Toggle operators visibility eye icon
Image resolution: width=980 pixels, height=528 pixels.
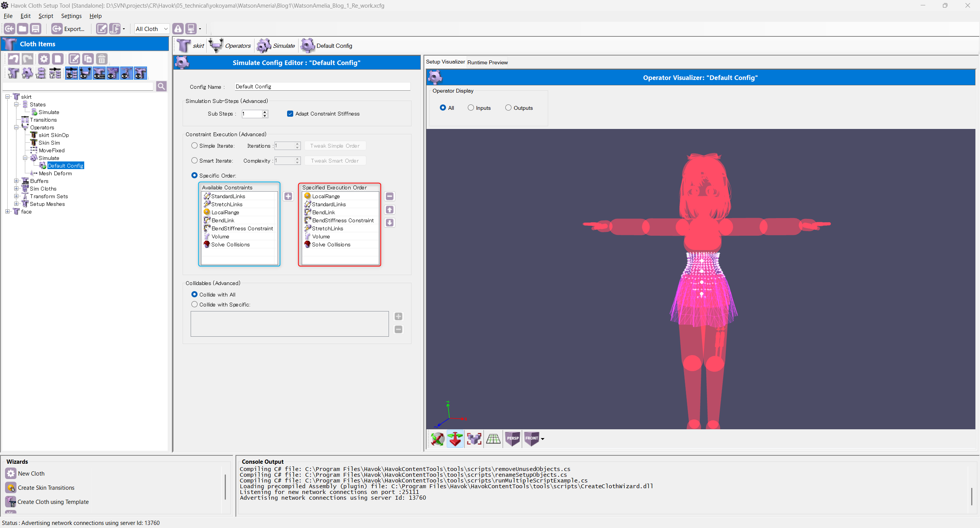(85, 73)
